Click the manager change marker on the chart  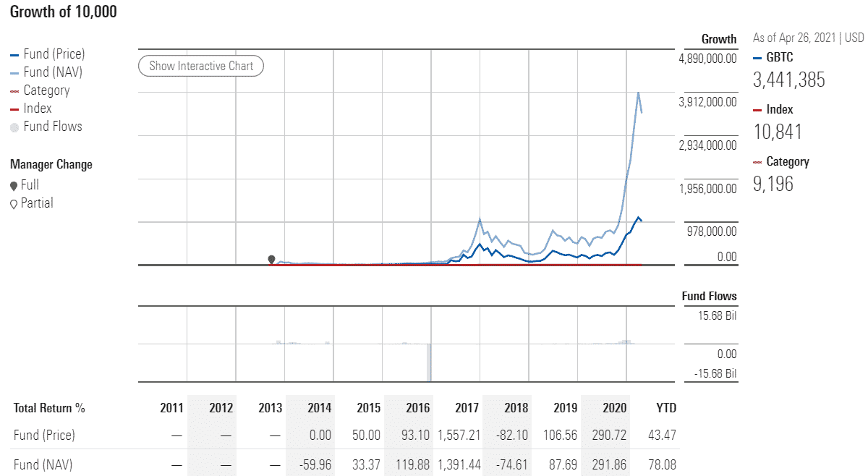(x=271, y=258)
